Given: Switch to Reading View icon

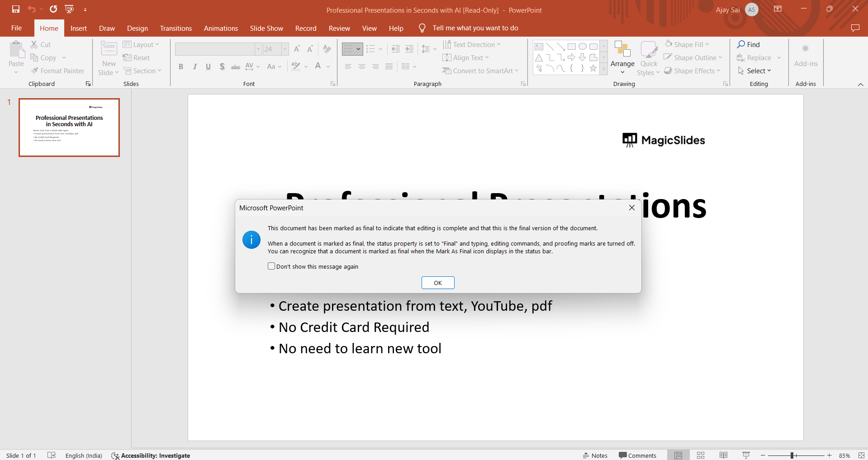Looking at the screenshot, I should coord(723,455).
